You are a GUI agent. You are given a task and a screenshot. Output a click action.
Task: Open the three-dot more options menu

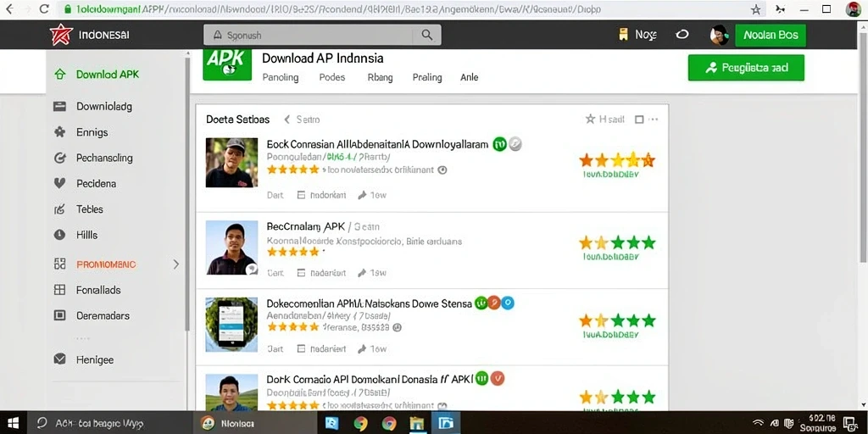click(654, 119)
